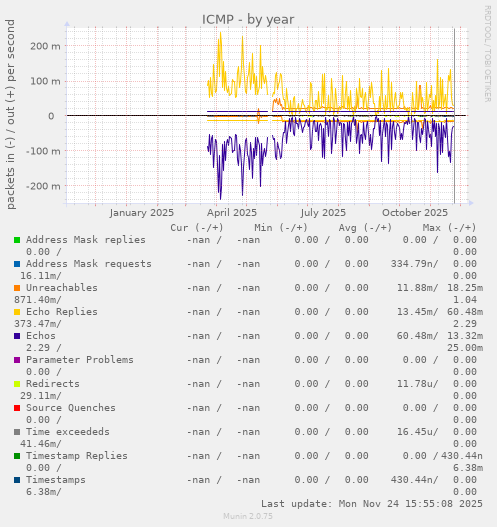Select the 'Unreachables' legend label

(x=62, y=288)
